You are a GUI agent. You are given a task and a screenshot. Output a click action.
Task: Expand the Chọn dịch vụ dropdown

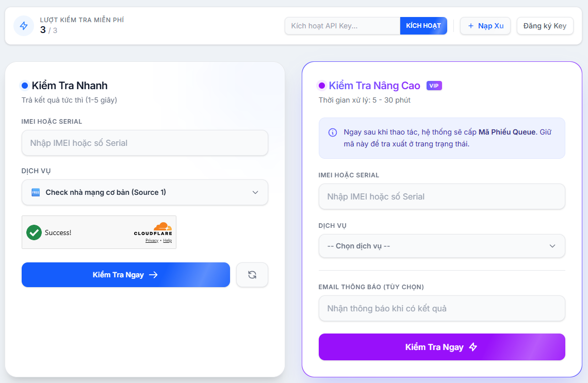pyautogui.click(x=442, y=246)
